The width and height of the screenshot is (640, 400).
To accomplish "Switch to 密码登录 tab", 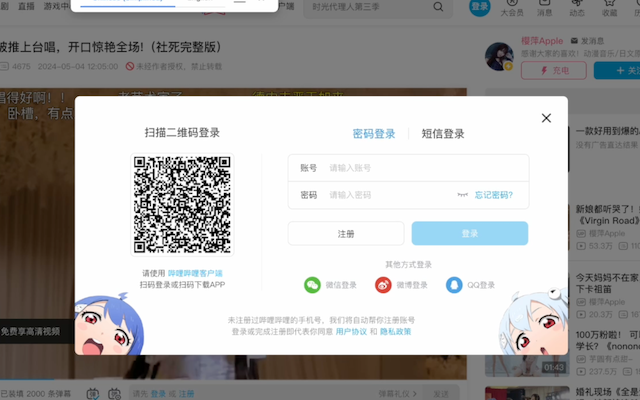I will point(374,134).
